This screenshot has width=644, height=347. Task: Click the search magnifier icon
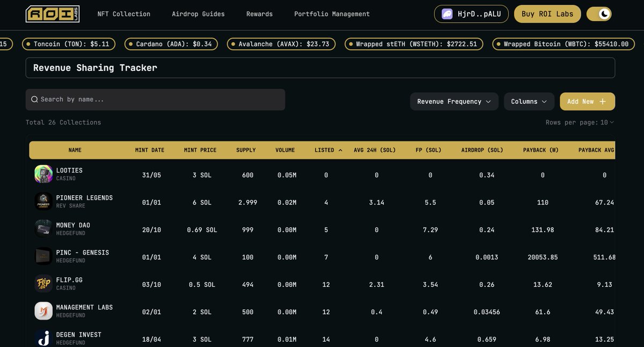(34, 99)
